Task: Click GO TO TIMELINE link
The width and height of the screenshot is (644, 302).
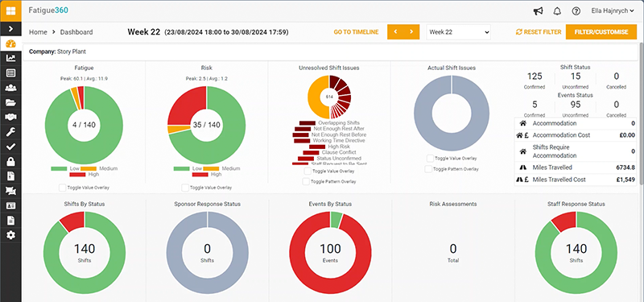Action: click(x=356, y=31)
